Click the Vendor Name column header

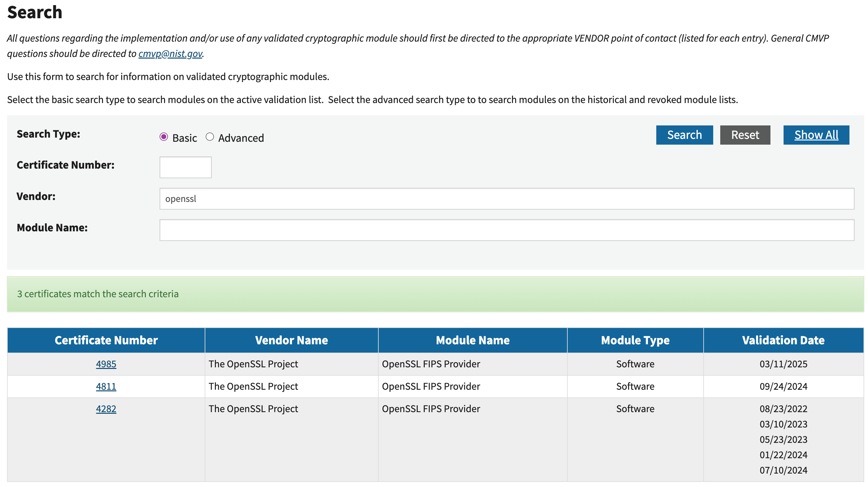(x=291, y=340)
